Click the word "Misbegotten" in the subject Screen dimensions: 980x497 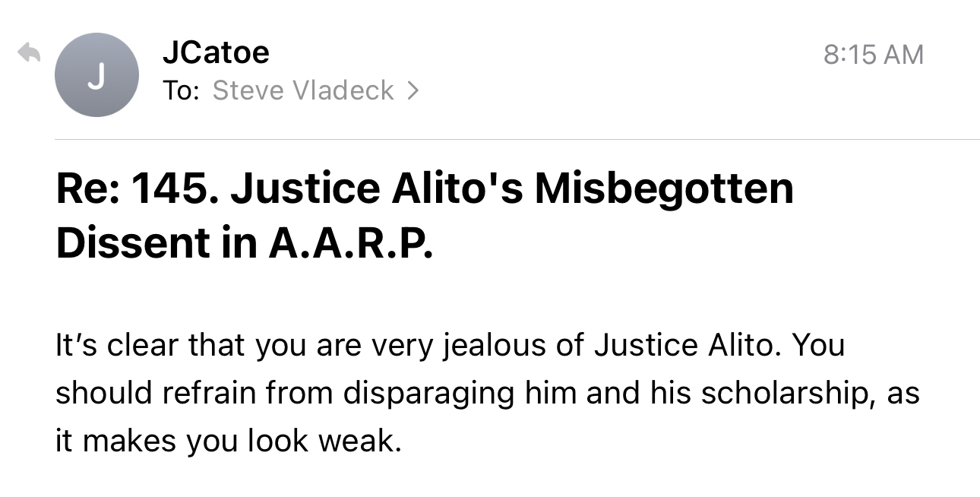[663, 189]
